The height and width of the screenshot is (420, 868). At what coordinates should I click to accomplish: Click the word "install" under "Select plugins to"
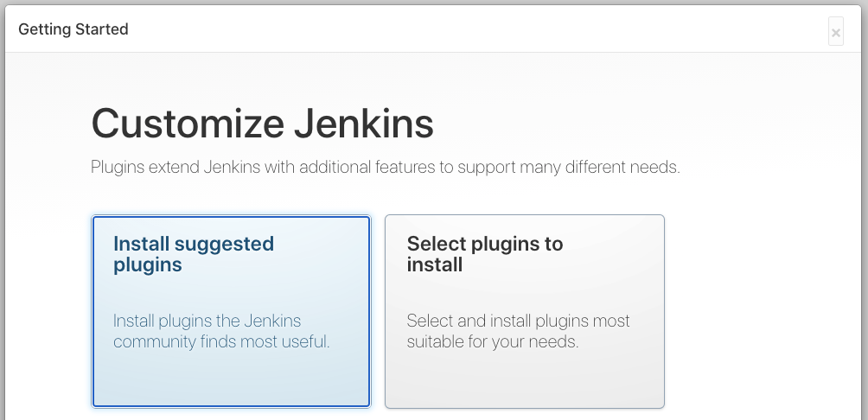click(435, 264)
